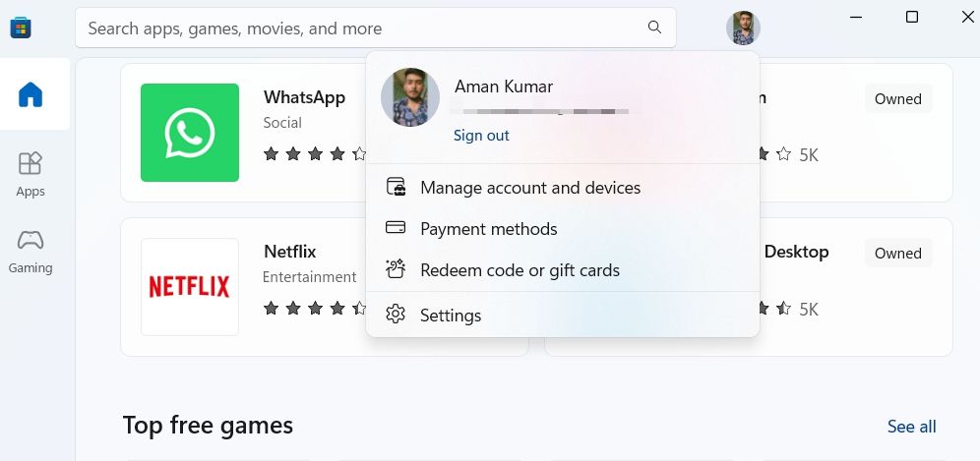Maximize the Microsoft Store window

912,18
